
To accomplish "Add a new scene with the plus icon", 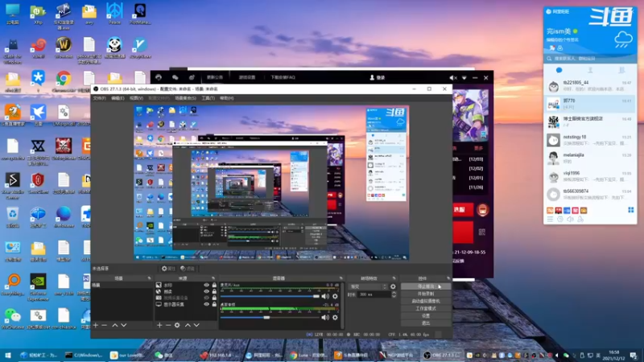I will (x=96, y=325).
